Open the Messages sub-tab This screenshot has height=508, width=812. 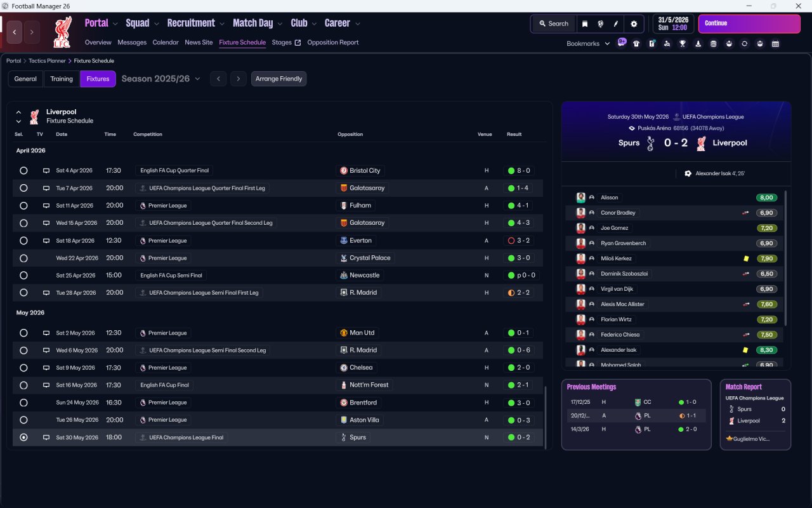pyautogui.click(x=132, y=43)
